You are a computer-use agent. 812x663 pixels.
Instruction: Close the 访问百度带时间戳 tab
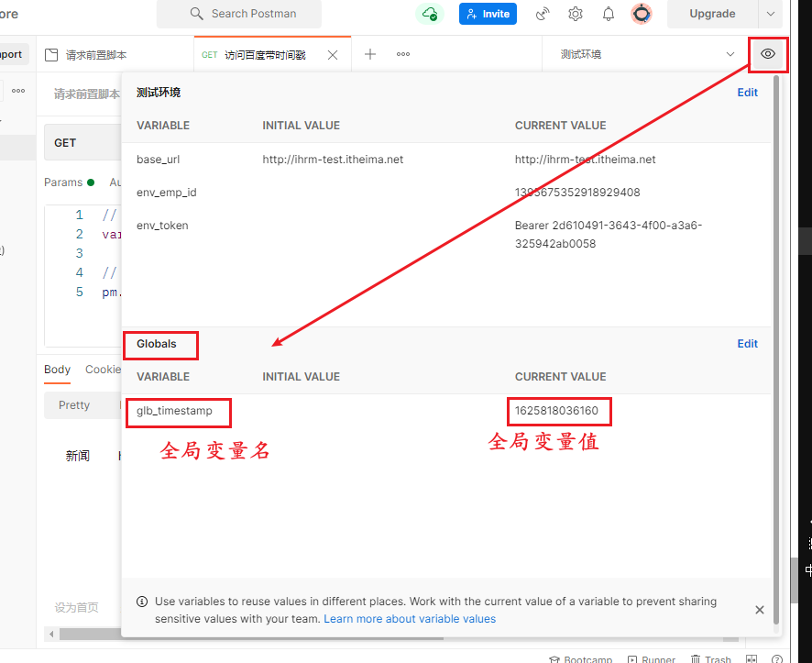(x=333, y=55)
